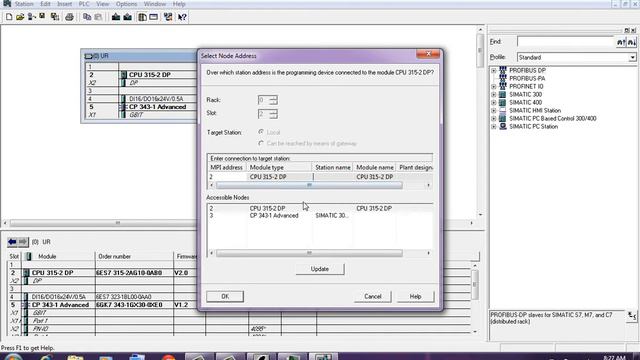
Task: Click the search down button beside Find
Action: (631, 42)
